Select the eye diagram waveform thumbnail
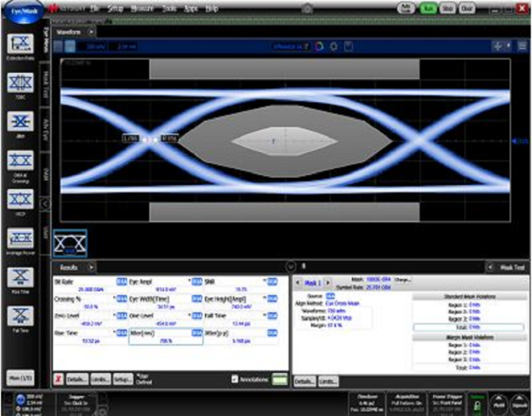Screen dimensions: 532x416 point(70,244)
